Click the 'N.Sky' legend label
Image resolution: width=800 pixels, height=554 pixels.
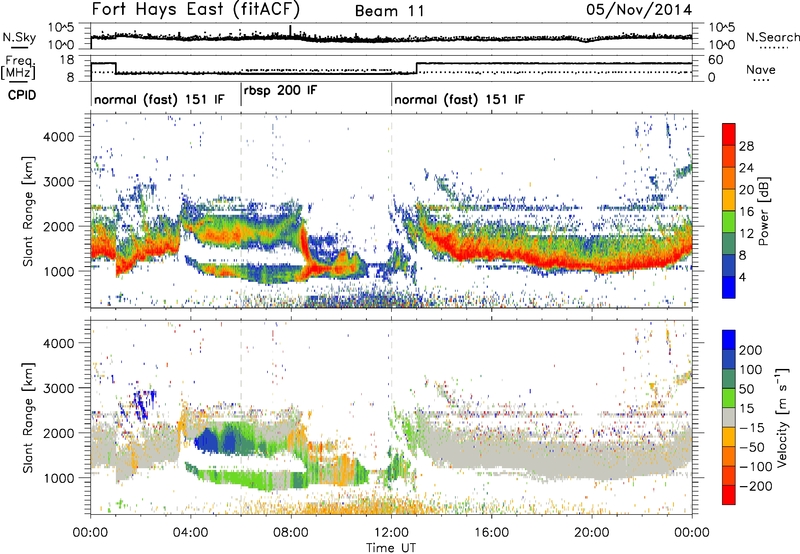(19, 37)
